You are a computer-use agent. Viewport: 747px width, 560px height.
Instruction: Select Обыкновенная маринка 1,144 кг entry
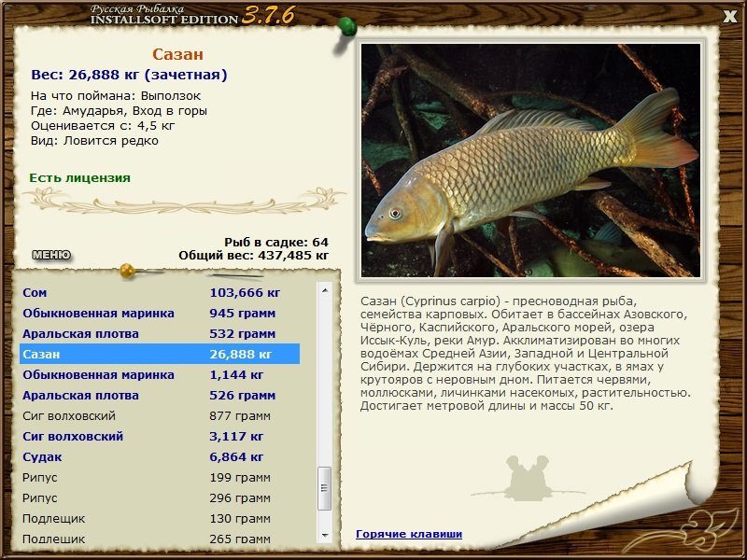(160, 375)
